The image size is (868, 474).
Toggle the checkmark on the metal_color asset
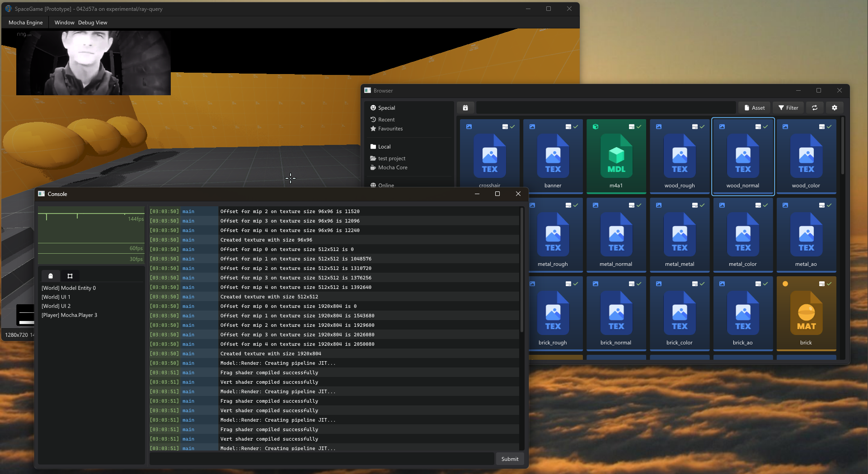[x=766, y=205]
